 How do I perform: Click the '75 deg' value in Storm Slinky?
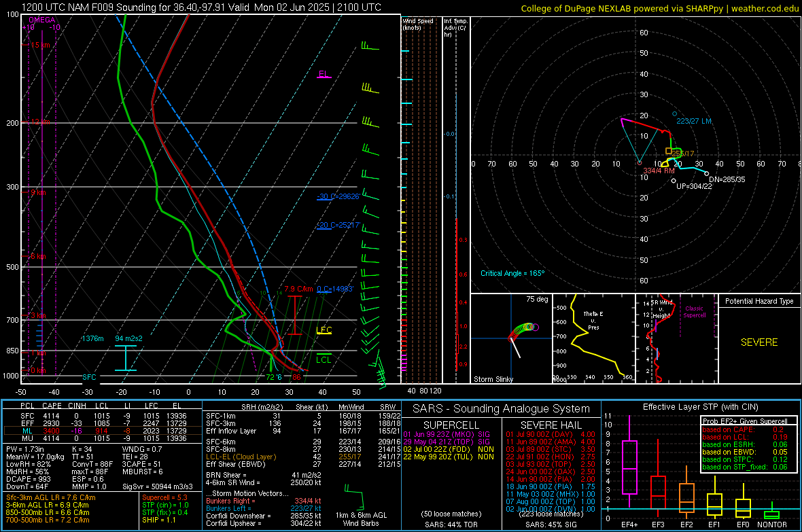[537, 299]
